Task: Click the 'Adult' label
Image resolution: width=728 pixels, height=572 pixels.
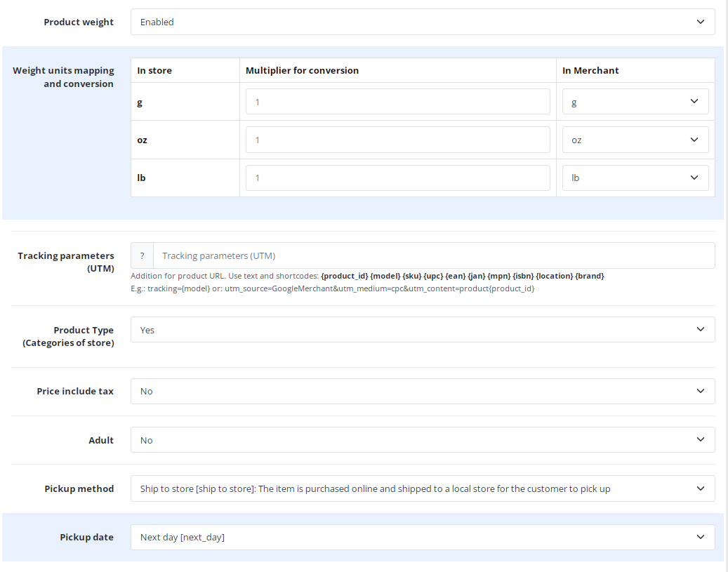Action: [101, 440]
